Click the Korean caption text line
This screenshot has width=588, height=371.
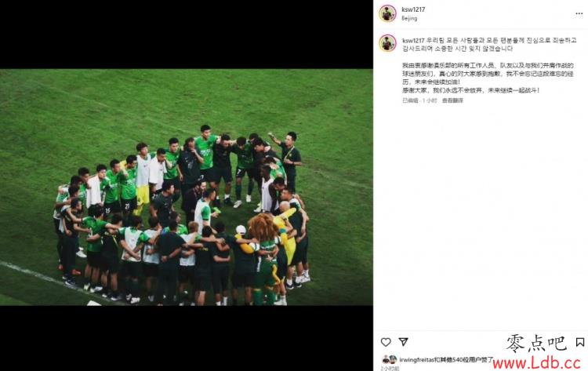click(489, 44)
